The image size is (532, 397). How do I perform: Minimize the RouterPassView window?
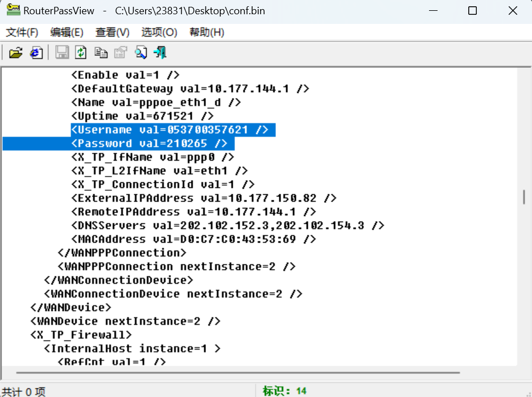(x=433, y=10)
